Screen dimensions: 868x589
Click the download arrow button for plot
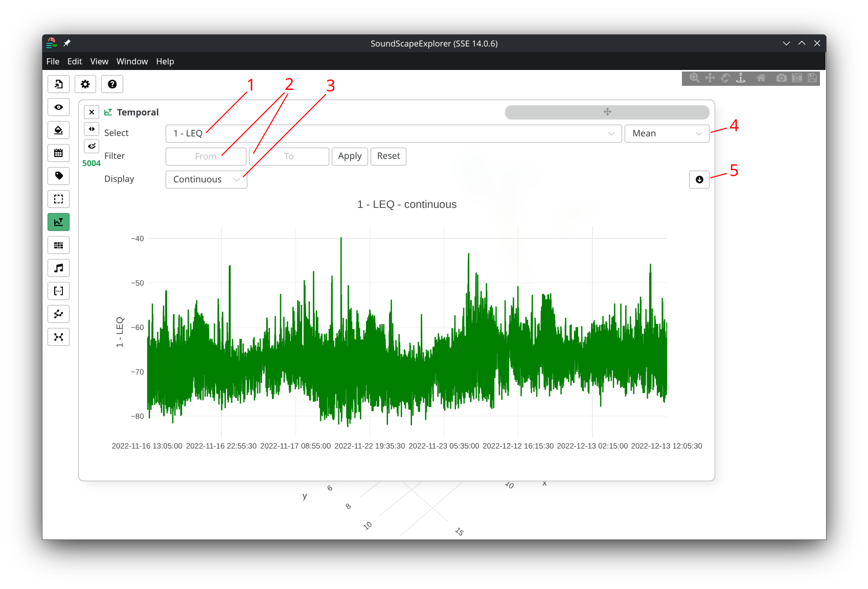[x=699, y=180]
